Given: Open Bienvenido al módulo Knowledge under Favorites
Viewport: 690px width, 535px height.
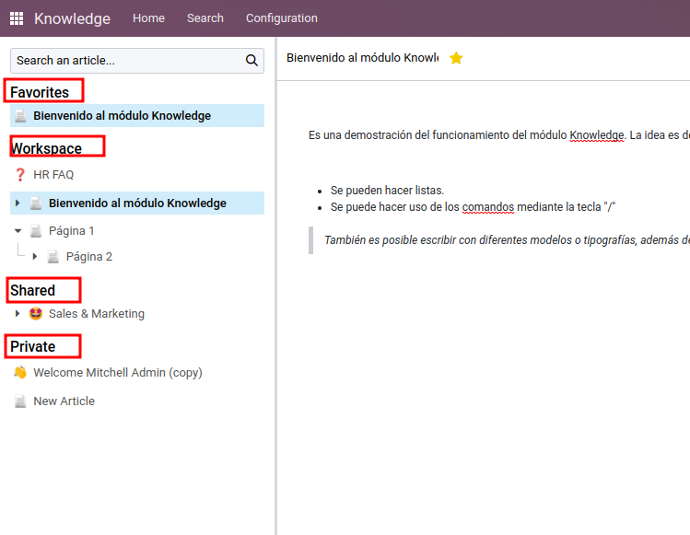Looking at the screenshot, I should [x=122, y=116].
